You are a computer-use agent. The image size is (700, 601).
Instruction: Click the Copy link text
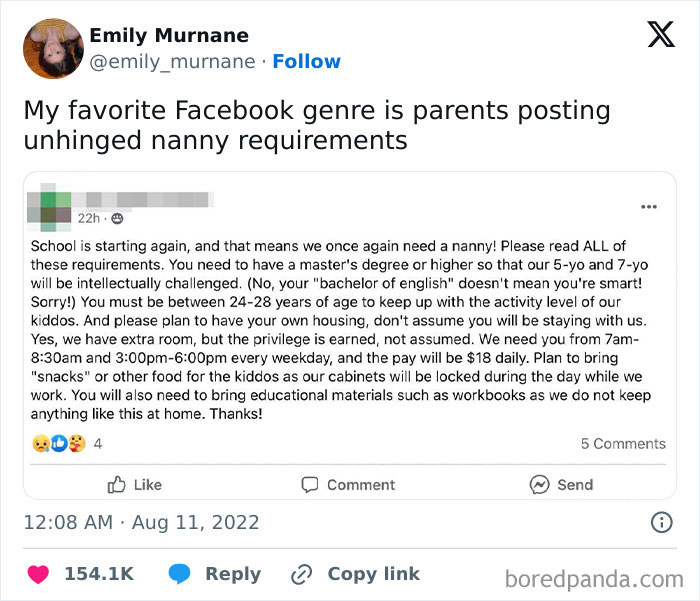(373, 574)
